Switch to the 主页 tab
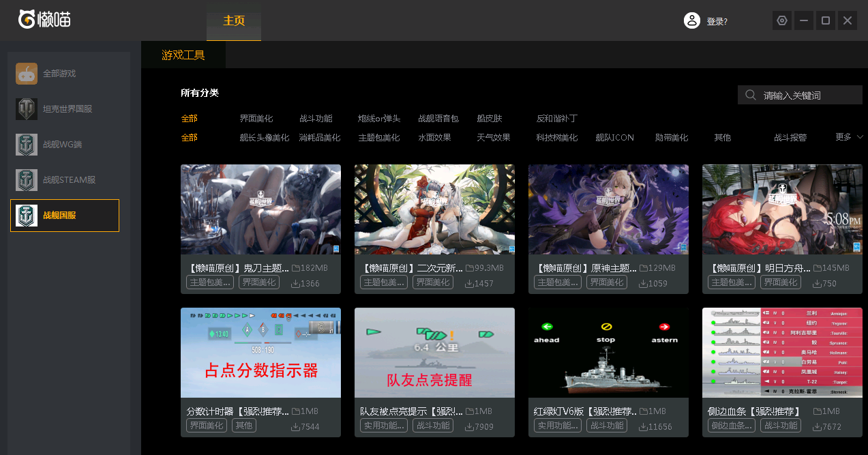The height and width of the screenshot is (455, 868). coord(234,21)
